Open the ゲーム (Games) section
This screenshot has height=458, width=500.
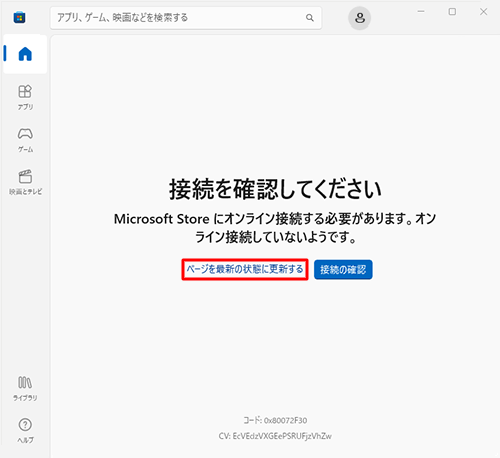click(25, 140)
